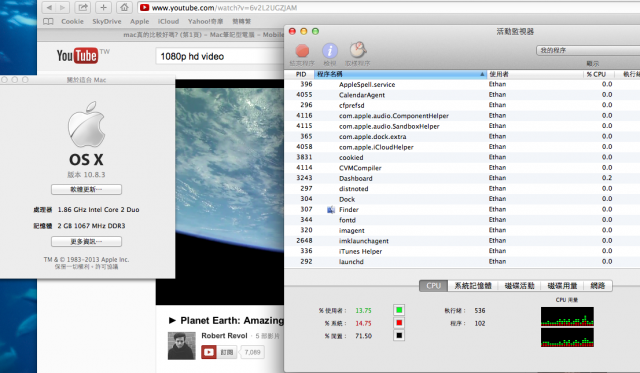Screen dimensions: 640x373
Task: Click the YouTube favicon in address bar
Action: click(x=144, y=7)
